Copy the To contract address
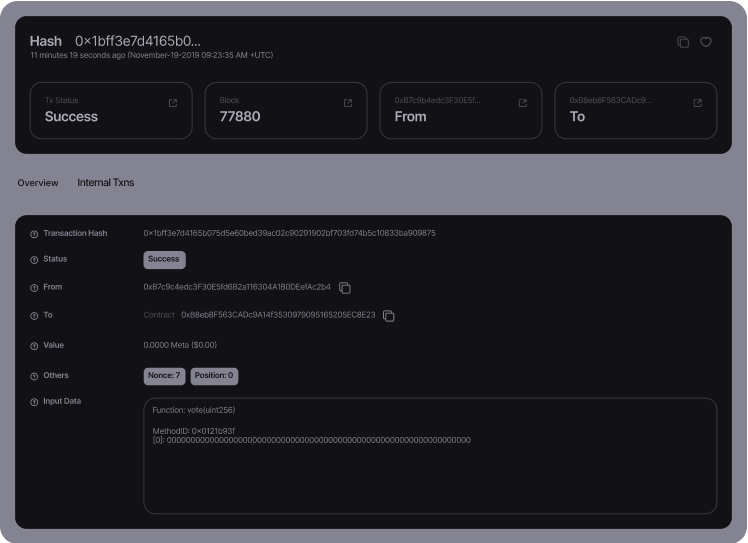 pos(389,316)
